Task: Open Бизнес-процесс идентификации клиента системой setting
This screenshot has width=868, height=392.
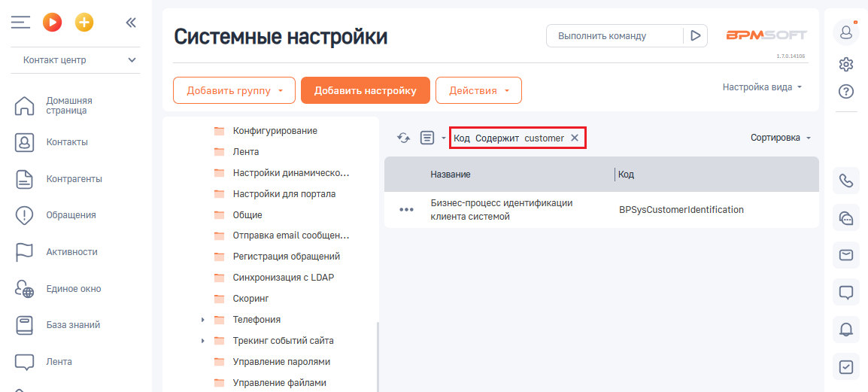Action: point(502,210)
